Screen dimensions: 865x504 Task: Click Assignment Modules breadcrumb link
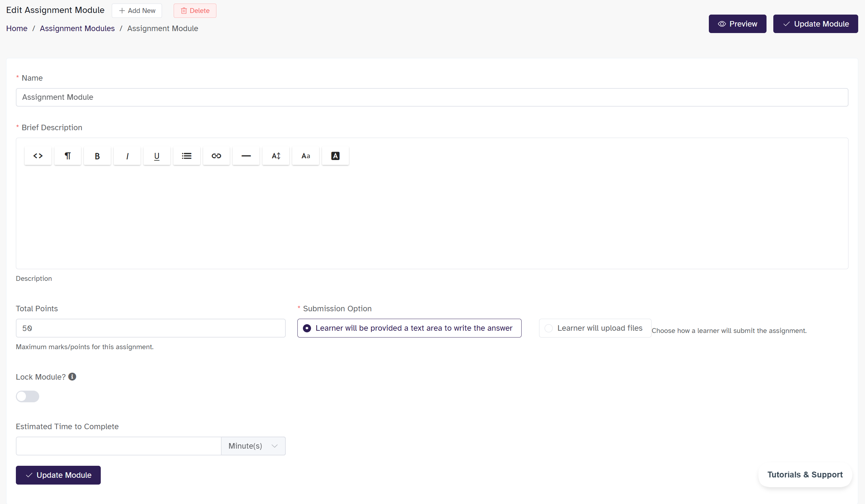point(77,29)
